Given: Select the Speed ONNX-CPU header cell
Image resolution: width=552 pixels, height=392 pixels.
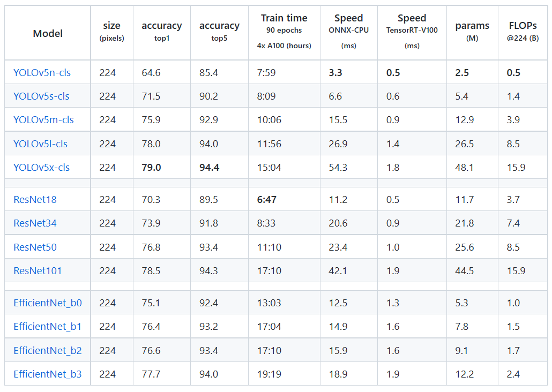Looking at the screenshot, I should tap(348, 31).
